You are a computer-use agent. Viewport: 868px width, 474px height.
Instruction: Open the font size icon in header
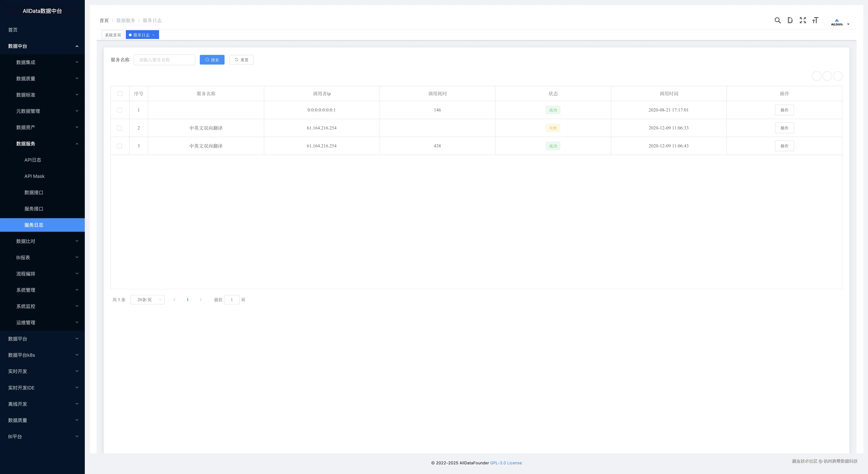815,20
